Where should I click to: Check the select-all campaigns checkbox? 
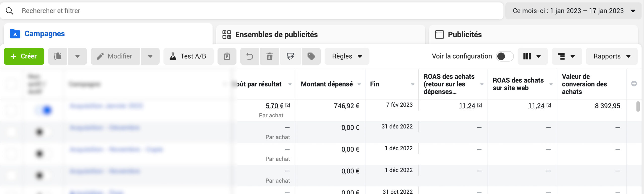pos(12,84)
